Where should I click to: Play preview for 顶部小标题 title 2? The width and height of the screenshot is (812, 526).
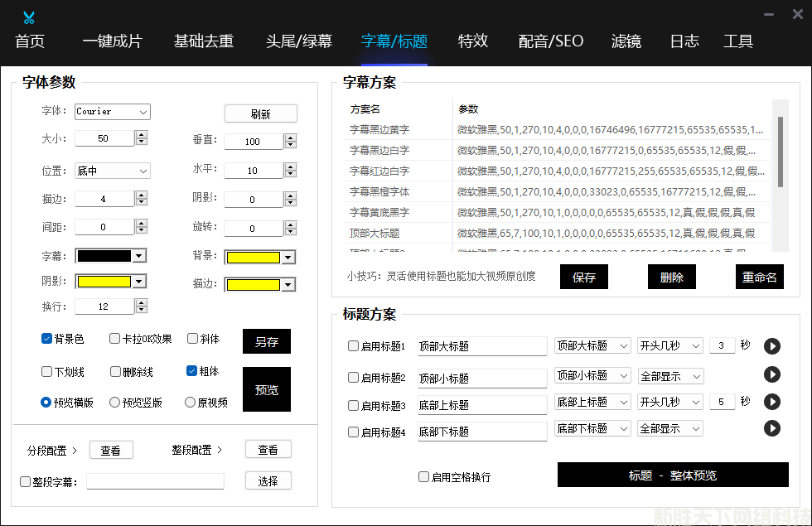tap(772, 374)
